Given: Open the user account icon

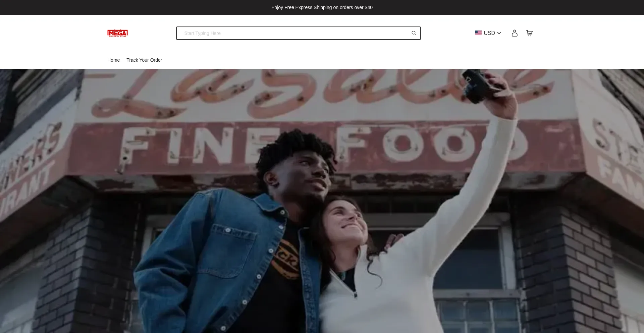Looking at the screenshot, I should coord(515,33).
